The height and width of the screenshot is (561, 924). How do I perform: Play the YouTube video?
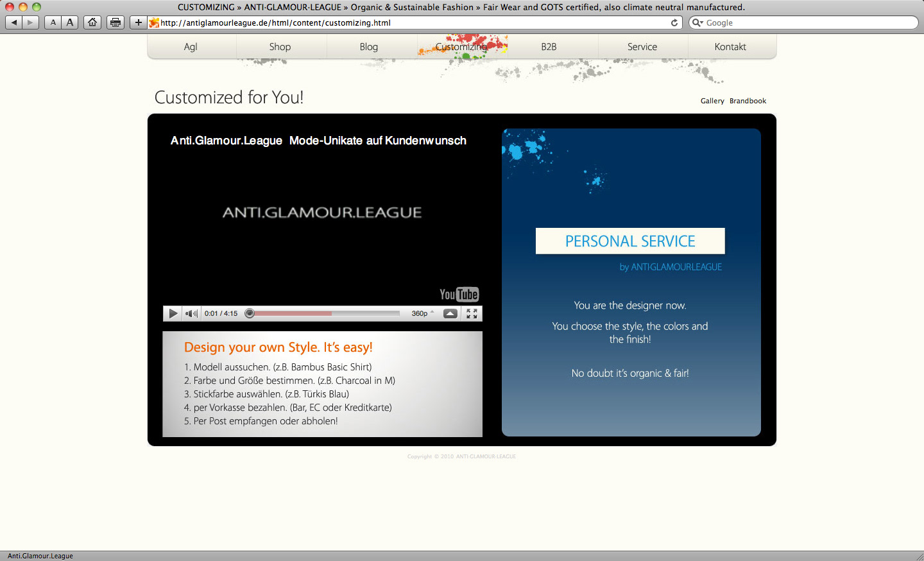coord(173,313)
